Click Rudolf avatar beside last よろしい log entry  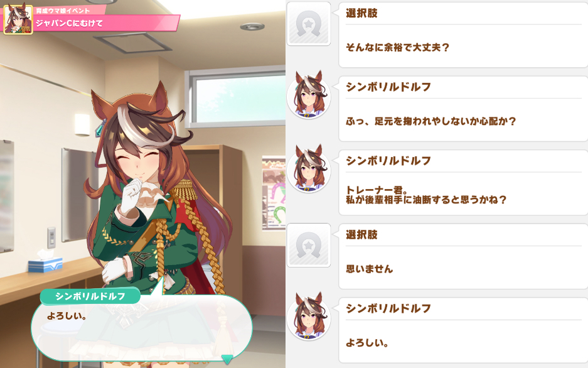[309, 316]
